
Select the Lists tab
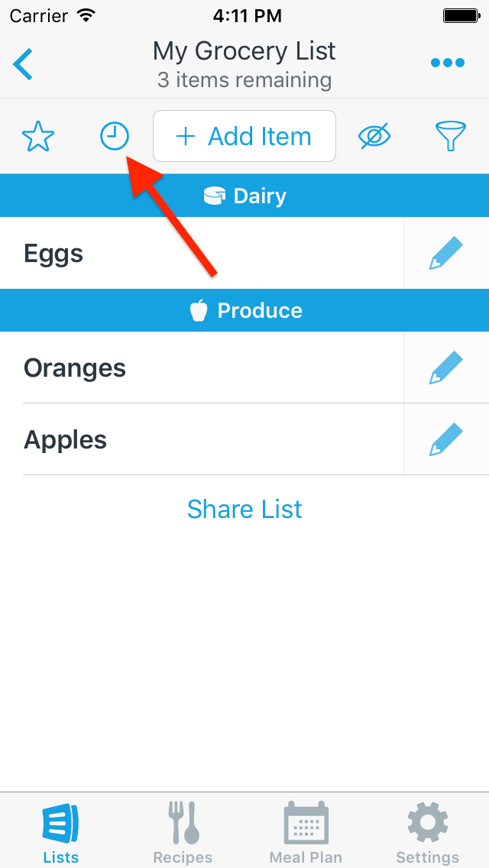(60, 831)
